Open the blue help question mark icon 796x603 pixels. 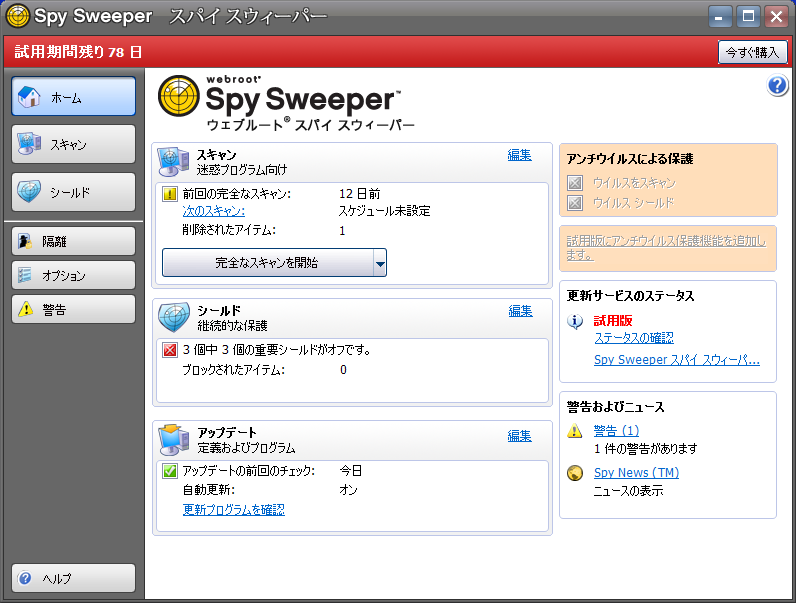click(777, 85)
